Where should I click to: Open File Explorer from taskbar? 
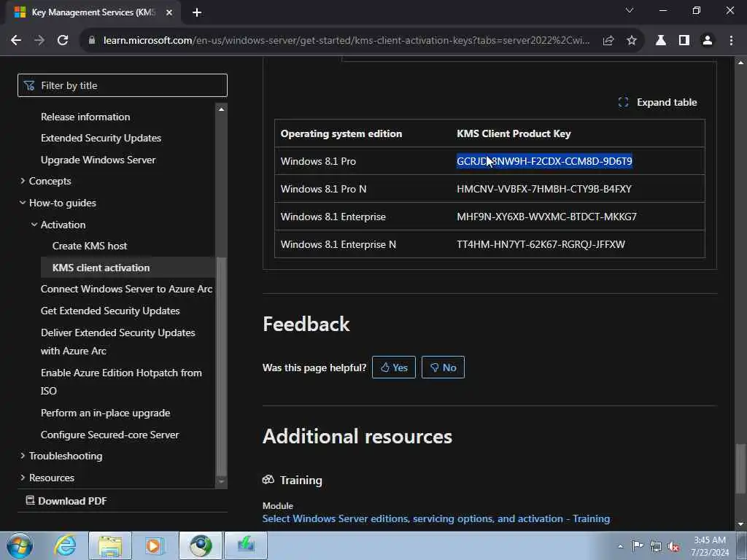110,545
